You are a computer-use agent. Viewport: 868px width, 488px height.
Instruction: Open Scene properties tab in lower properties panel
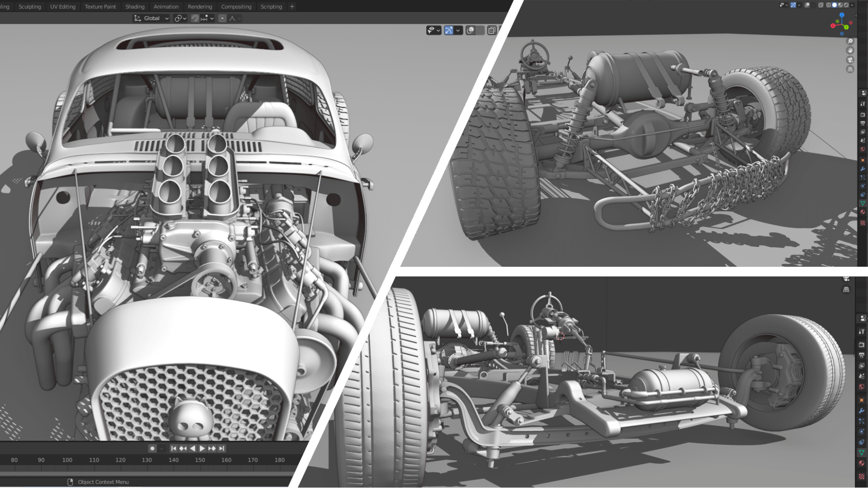coord(861,376)
